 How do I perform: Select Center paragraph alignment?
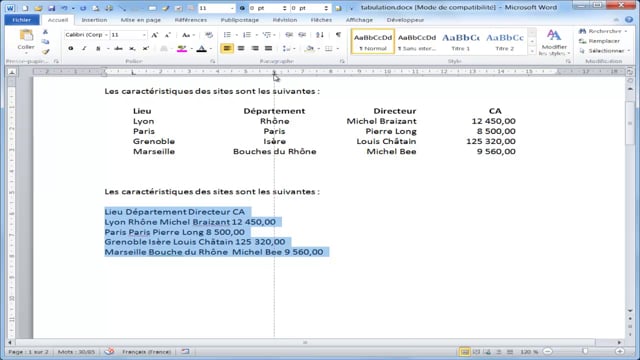241,49
